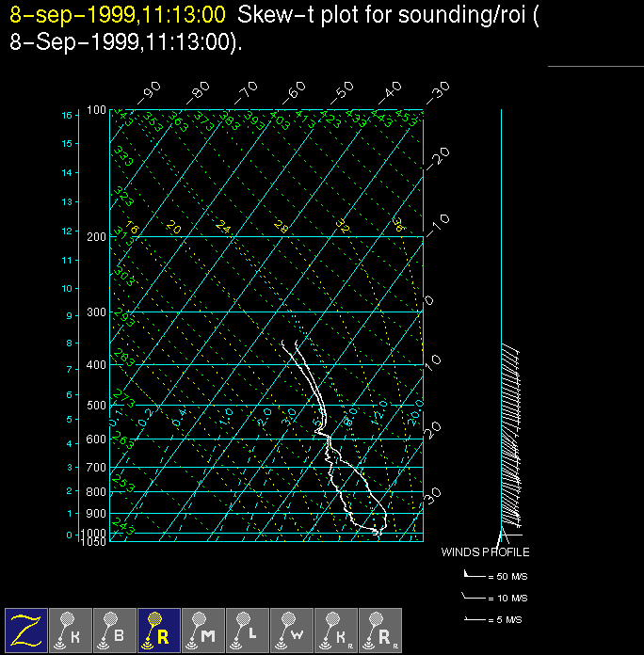The height and width of the screenshot is (655, 644).
Task: Select the last K balloon icon with subscript
Action: coord(336,630)
